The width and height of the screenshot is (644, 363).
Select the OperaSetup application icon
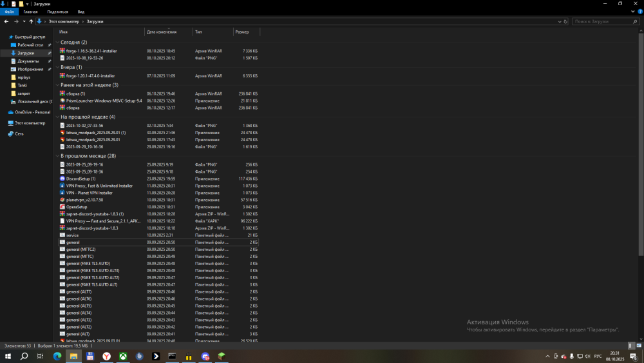(62, 207)
